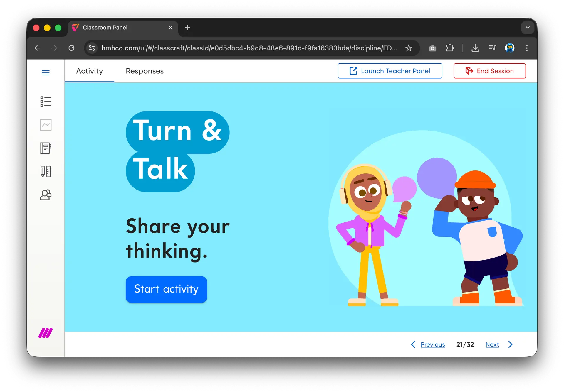The image size is (564, 392).
Task: Bookmark page with star icon
Action: 409,48
